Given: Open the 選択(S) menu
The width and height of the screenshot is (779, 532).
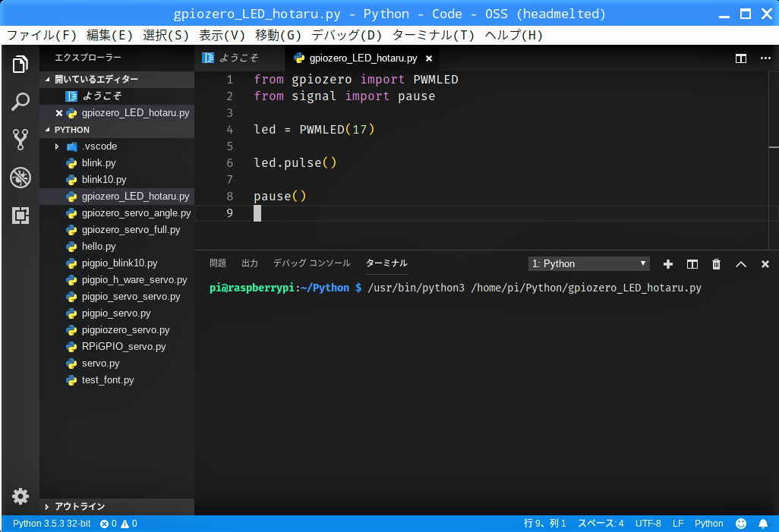Looking at the screenshot, I should tap(166, 35).
